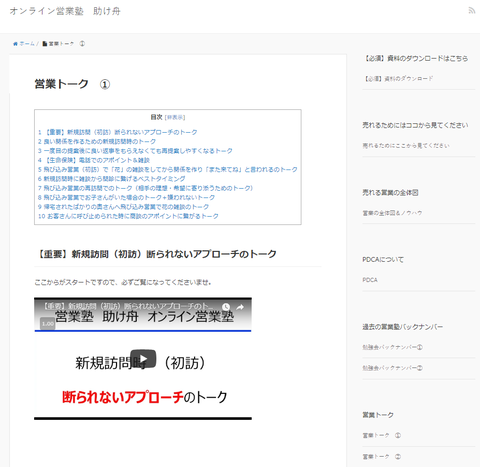
Task: Click sidebar section heading 営業トーク
Action: click(378, 415)
